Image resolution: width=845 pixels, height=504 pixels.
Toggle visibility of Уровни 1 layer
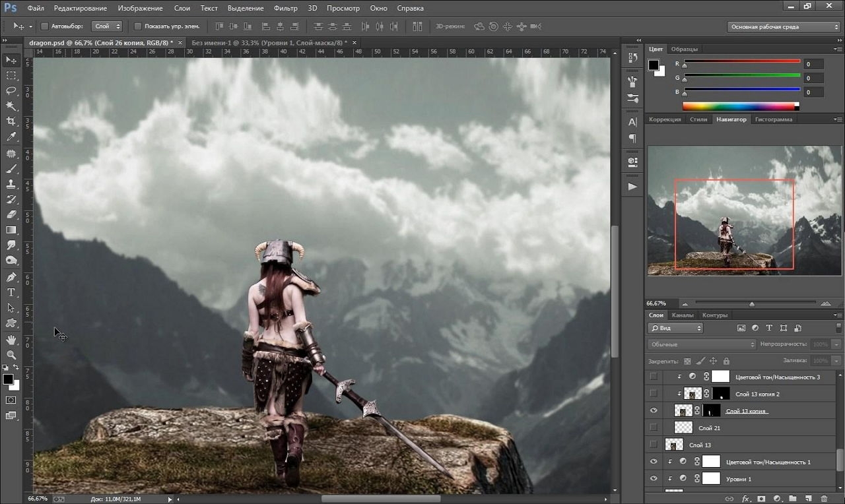654,478
